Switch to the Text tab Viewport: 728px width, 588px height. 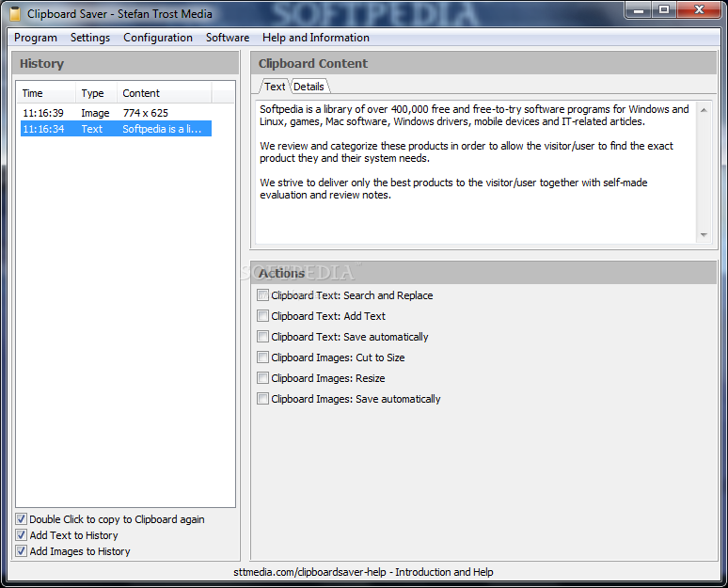coord(275,87)
